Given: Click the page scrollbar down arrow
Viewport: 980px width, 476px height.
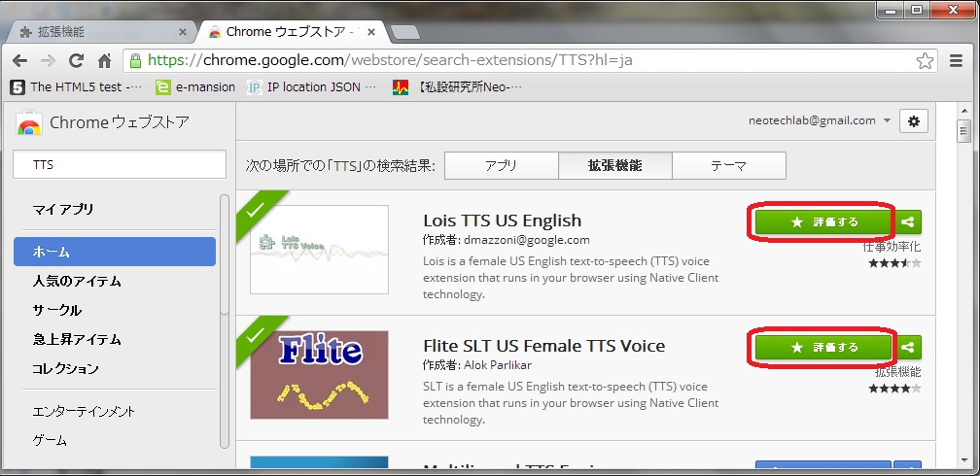Looking at the screenshot, I should pos(964,460).
